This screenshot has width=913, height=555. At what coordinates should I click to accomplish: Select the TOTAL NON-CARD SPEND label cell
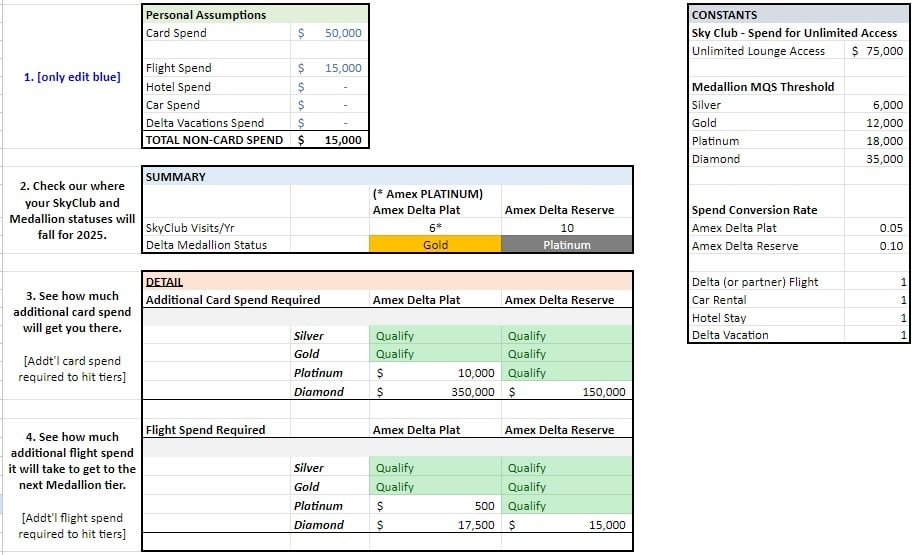coord(214,141)
